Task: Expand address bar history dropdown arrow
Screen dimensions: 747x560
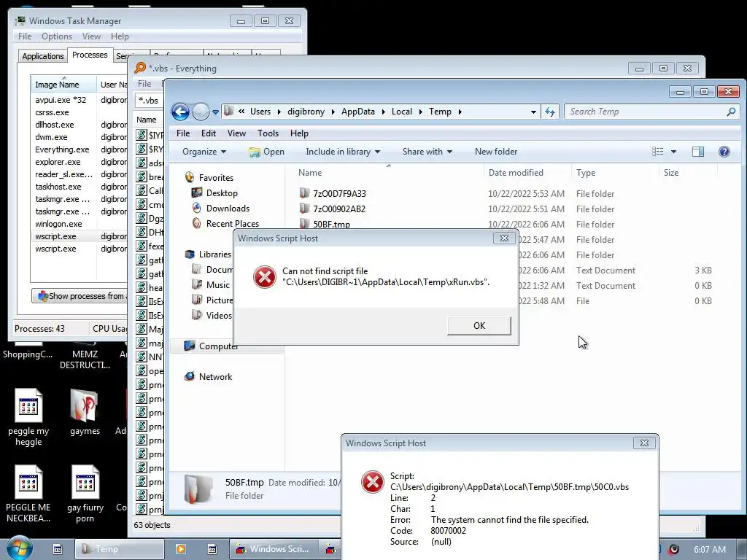Action: 533,112
